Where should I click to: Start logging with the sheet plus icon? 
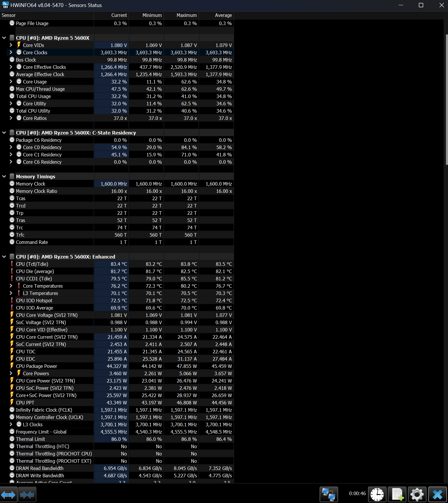pyautogui.click(x=397, y=495)
